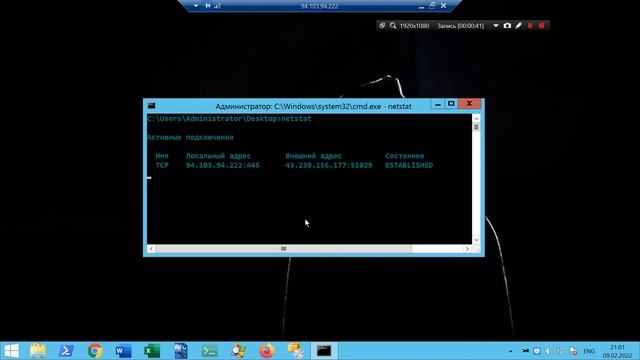Click the screenshot camera icon in the recording bar
Image resolution: width=640 pixels, height=360 pixels.
(x=507, y=25)
